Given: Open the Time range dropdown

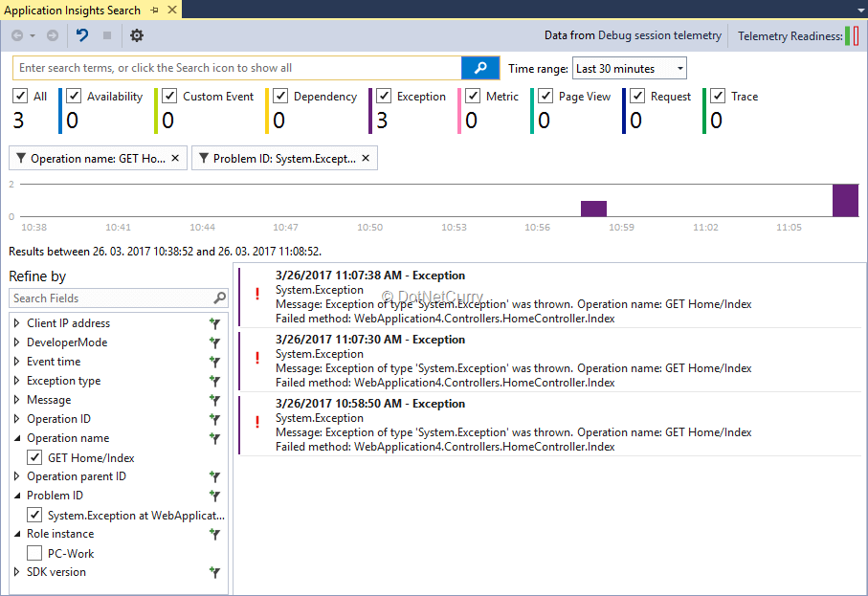Looking at the screenshot, I should (630, 69).
